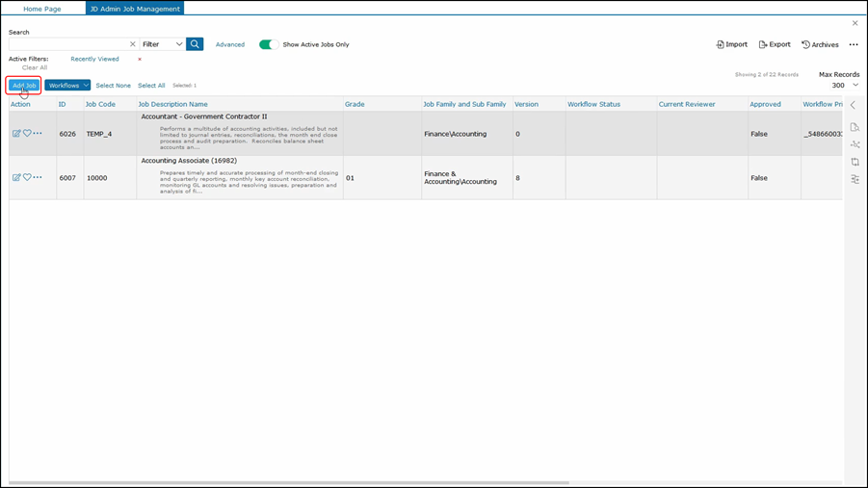Open more actions ellipsis for job 6007
This screenshot has width=868, height=488.
pyautogui.click(x=39, y=178)
